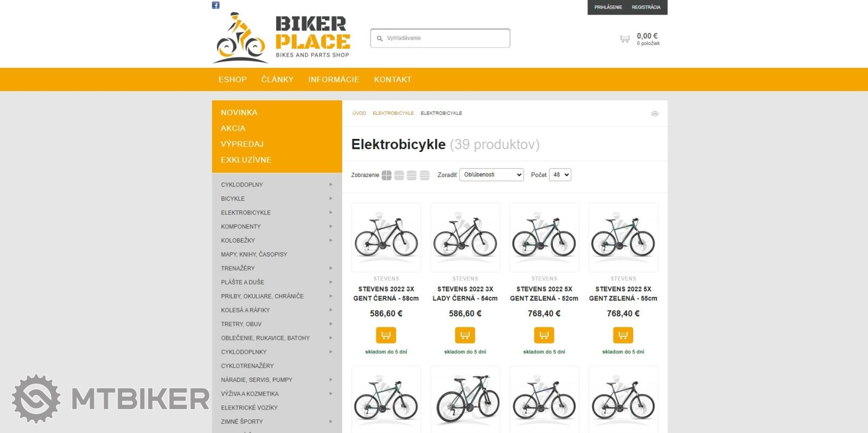Add STEVENS 5X GENT ZELENÁ 55cm to cart
Screen dimensions: 868x433
click(623, 335)
